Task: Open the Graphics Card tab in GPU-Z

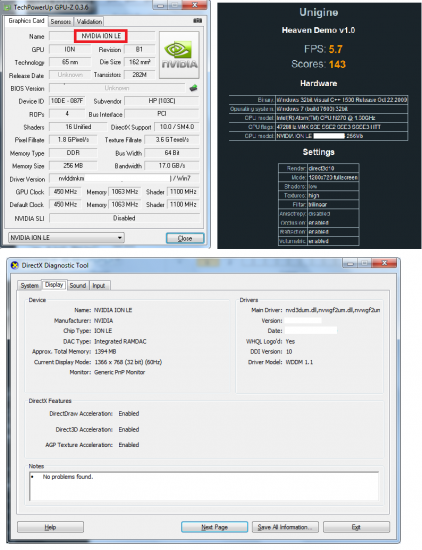Action: (x=26, y=21)
